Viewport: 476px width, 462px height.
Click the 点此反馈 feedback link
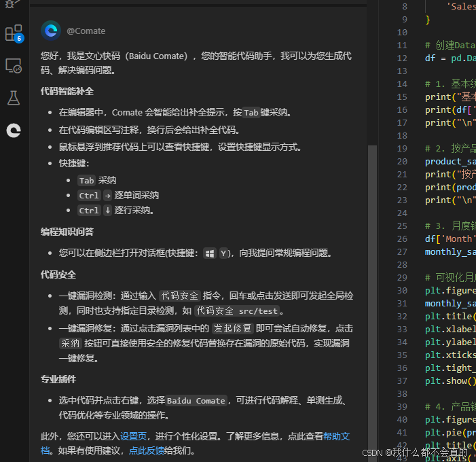147,450
